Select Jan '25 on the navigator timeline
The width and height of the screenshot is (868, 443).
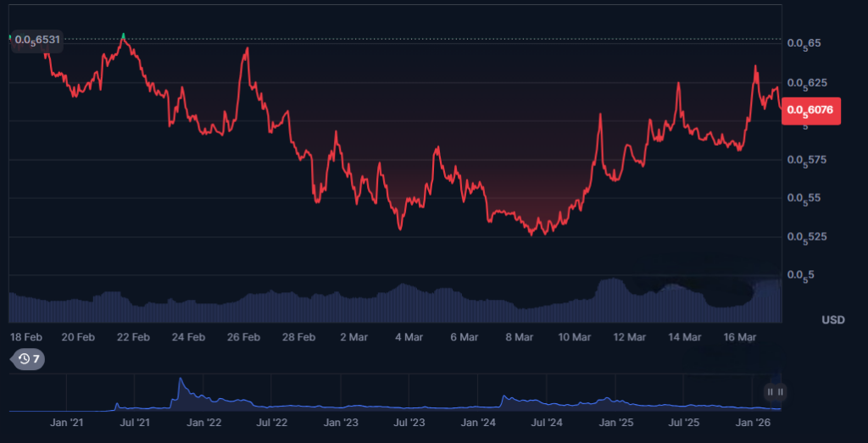(616, 421)
